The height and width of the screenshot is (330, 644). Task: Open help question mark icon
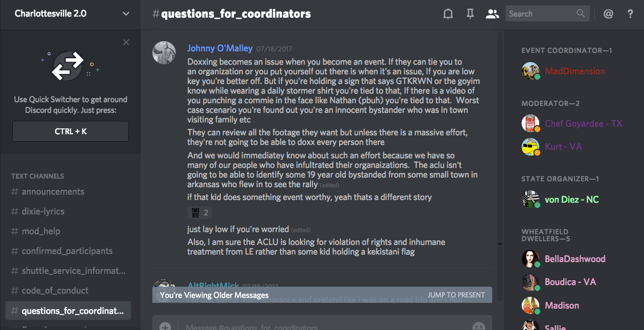[x=631, y=14]
